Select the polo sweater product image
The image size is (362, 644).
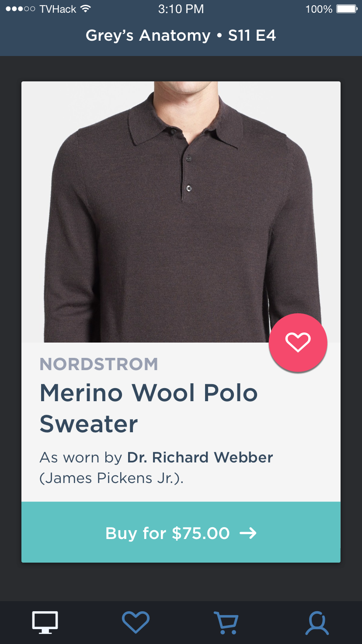[x=181, y=212]
